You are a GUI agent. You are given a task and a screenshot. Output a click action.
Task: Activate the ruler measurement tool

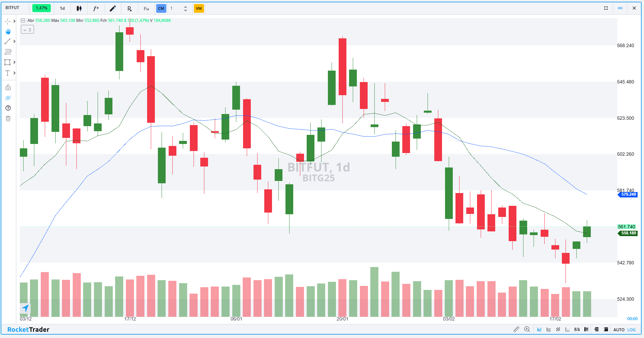(516, 329)
